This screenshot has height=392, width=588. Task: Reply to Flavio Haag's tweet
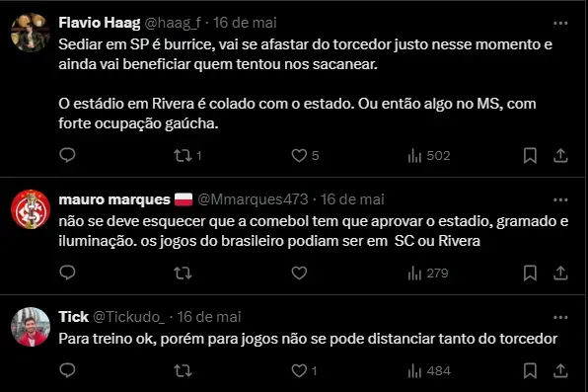pos(67,155)
